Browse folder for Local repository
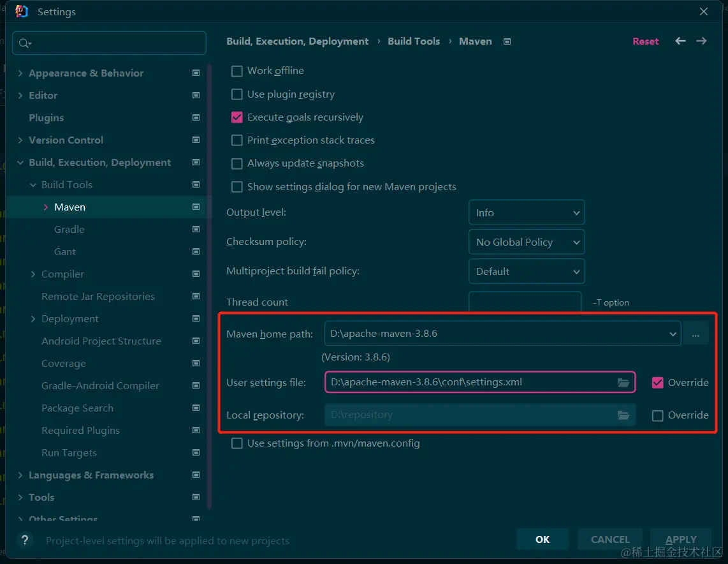728x564 pixels. click(x=623, y=415)
